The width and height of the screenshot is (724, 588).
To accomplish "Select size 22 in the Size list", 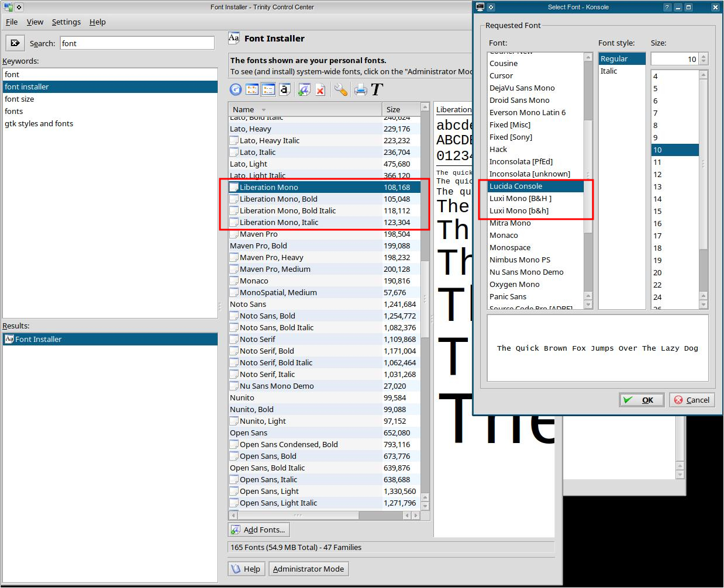I will coord(675,285).
